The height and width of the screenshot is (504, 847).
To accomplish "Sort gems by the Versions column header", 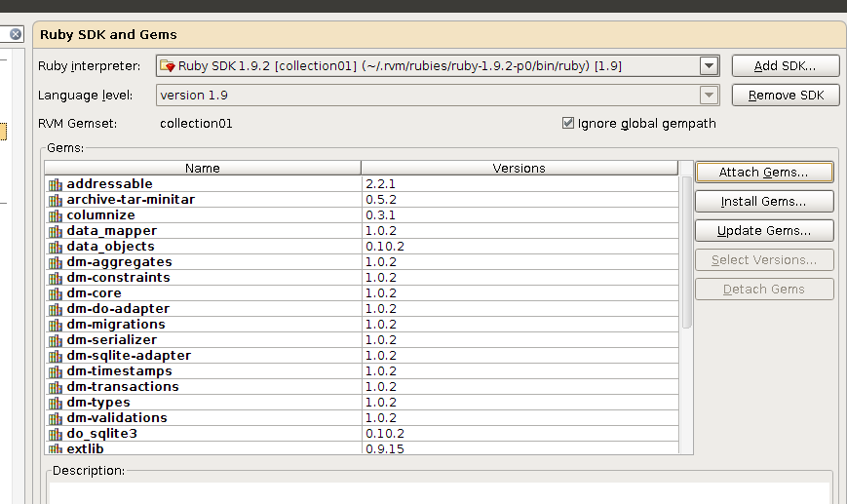I will (x=520, y=168).
